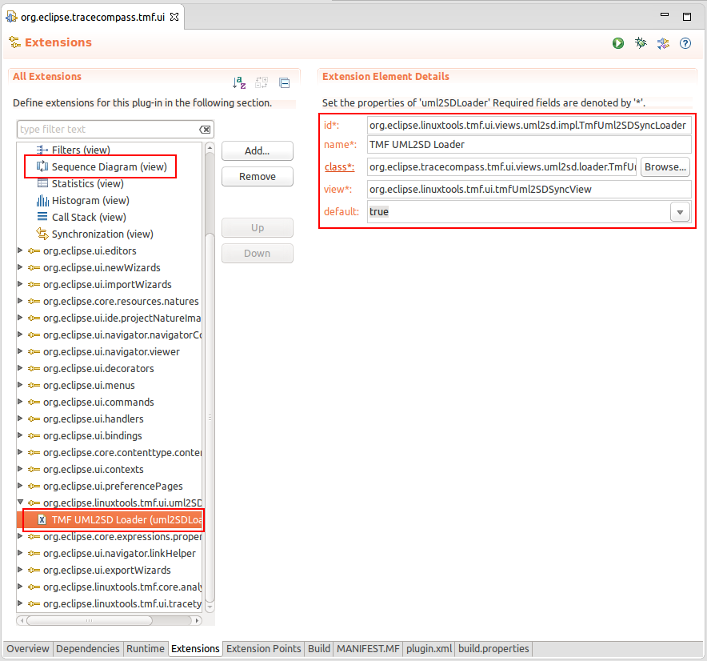Sort extensions alphabetically with the a-z icon

[x=239, y=83]
